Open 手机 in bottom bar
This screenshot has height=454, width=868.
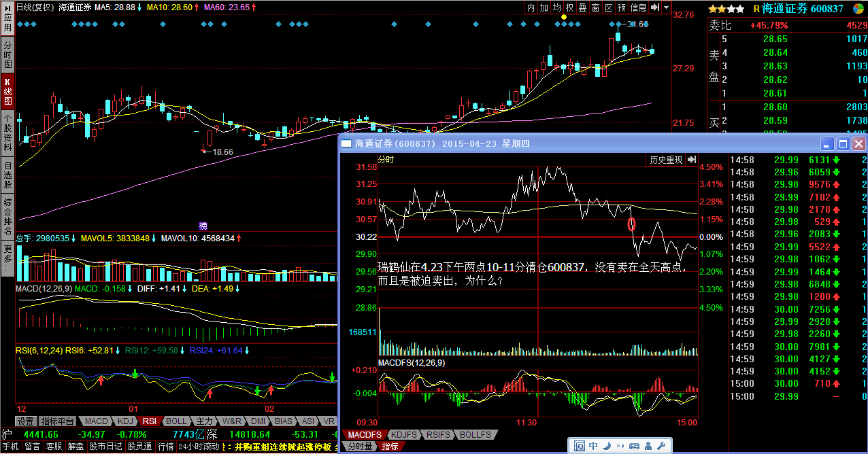[x=10, y=447]
